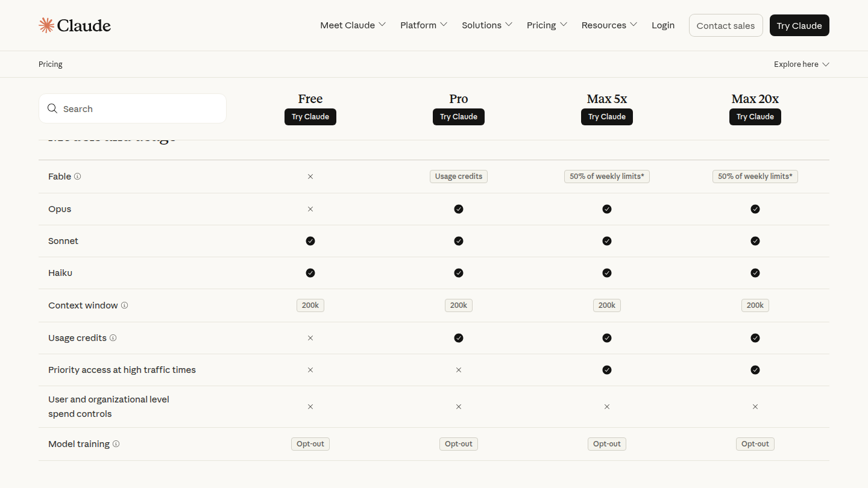The image size is (868, 488).
Task: Click the Usage credits checkmark under Max 20x
Action: 755,338
